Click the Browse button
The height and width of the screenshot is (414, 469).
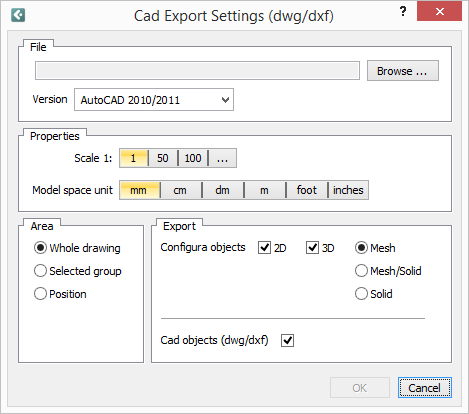pos(403,71)
